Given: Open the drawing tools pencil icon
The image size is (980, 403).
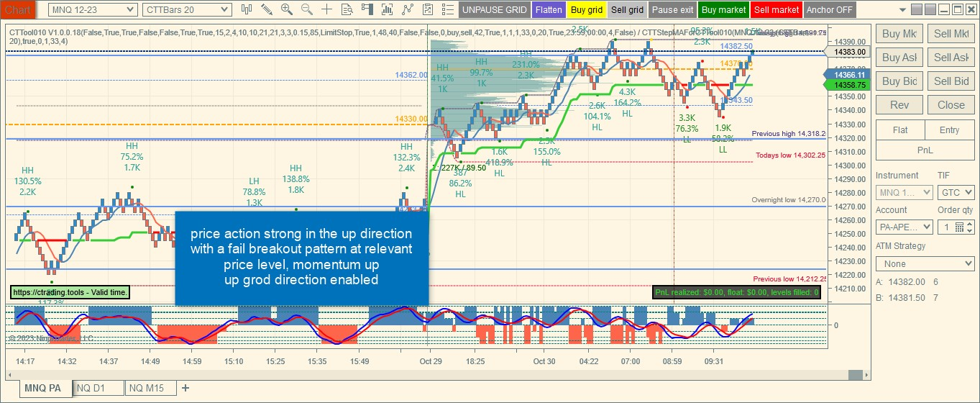Looking at the screenshot, I should [x=267, y=9].
